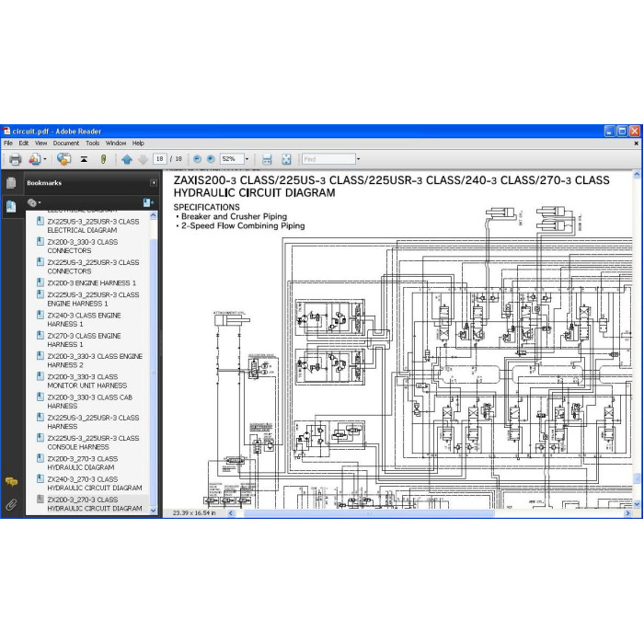Select bookmark ZX225US-3_225USR-3 CLASS ENGINE HARNESS 1
Screen dimensions: 644x644
[x=93, y=299]
